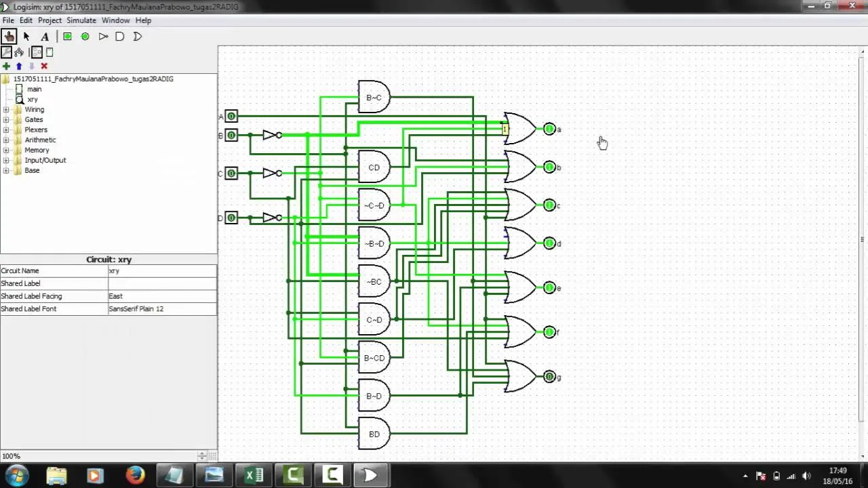Click output pin c
Image resolution: width=868 pixels, height=488 pixels.
point(549,205)
